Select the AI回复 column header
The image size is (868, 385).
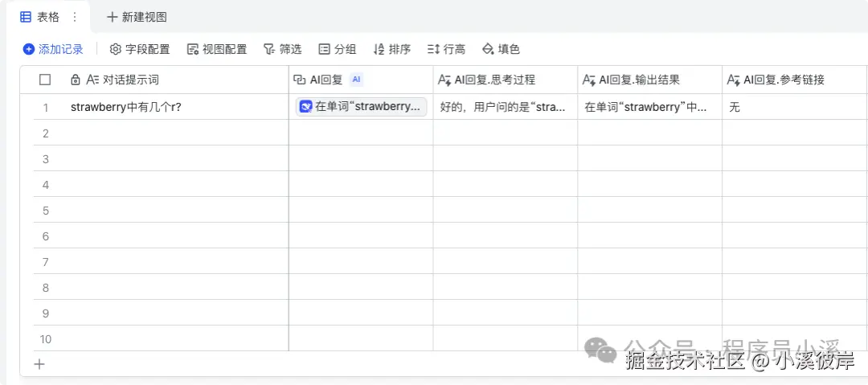coord(361,80)
